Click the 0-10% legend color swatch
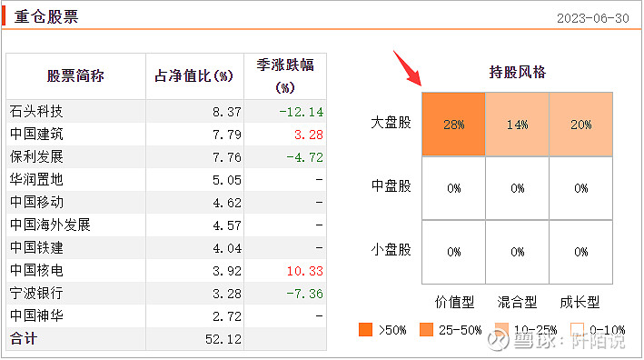Viewport: 644px width, 360px height. [x=577, y=330]
